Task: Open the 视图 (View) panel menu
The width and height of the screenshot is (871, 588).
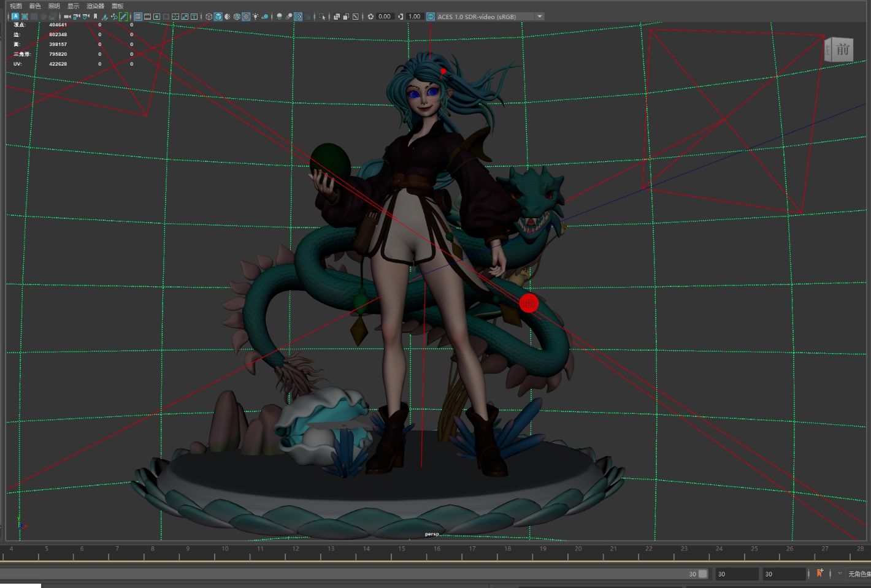Action: 15,6
